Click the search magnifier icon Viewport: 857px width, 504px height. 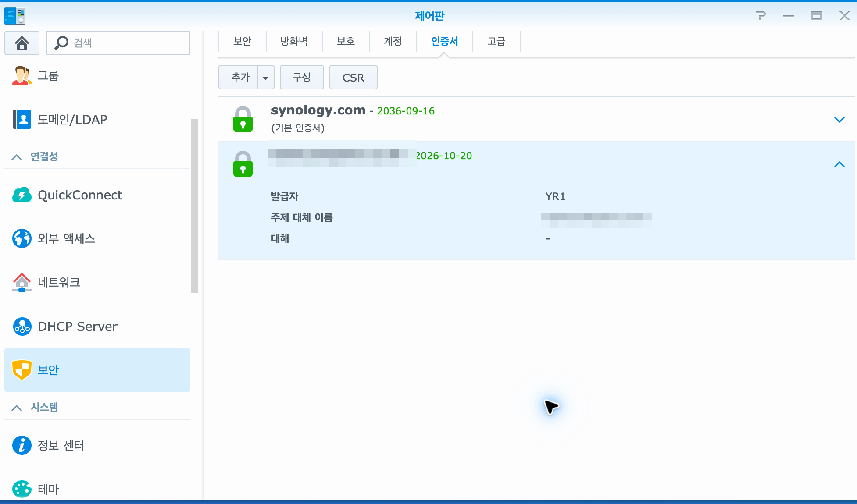point(61,43)
